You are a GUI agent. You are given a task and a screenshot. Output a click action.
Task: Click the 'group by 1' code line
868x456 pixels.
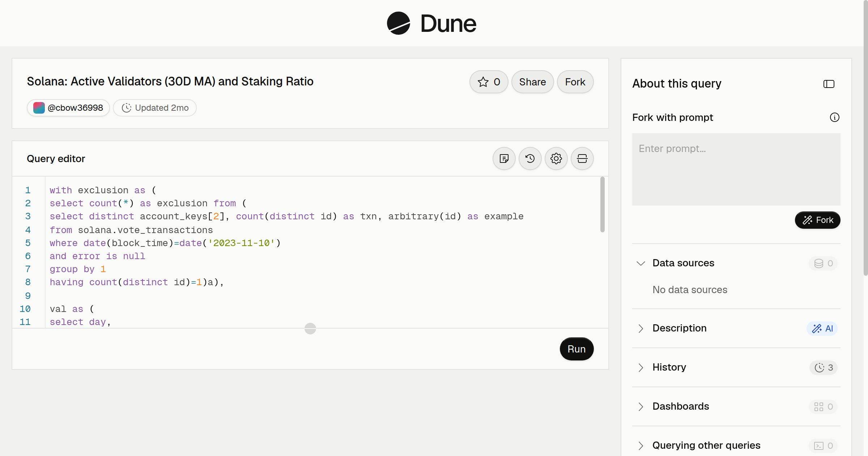point(78,269)
